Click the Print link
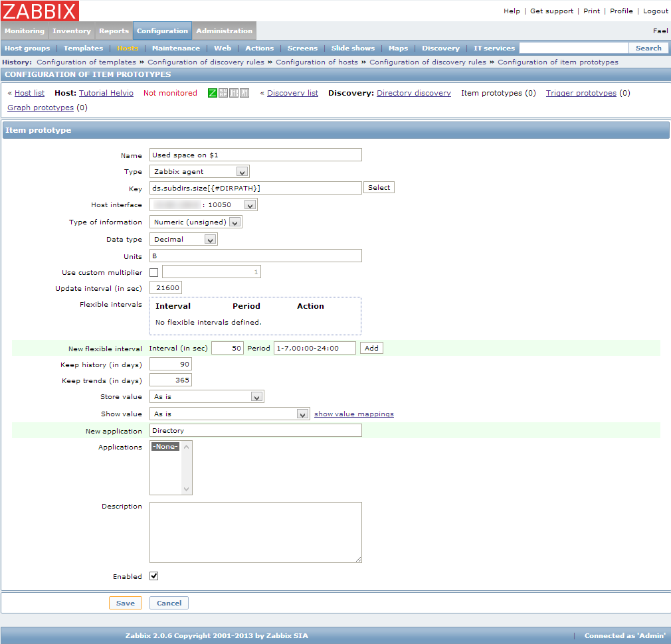 (x=591, y=11)
